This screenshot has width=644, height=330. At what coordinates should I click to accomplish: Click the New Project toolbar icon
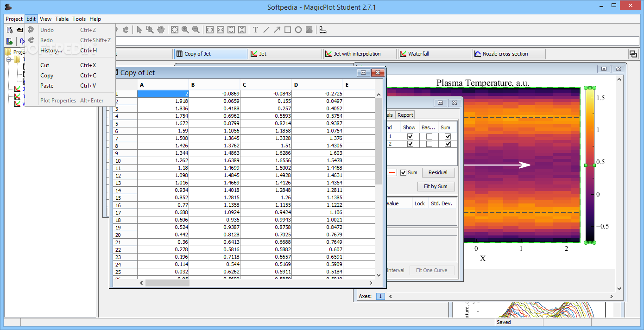point(9,30)
